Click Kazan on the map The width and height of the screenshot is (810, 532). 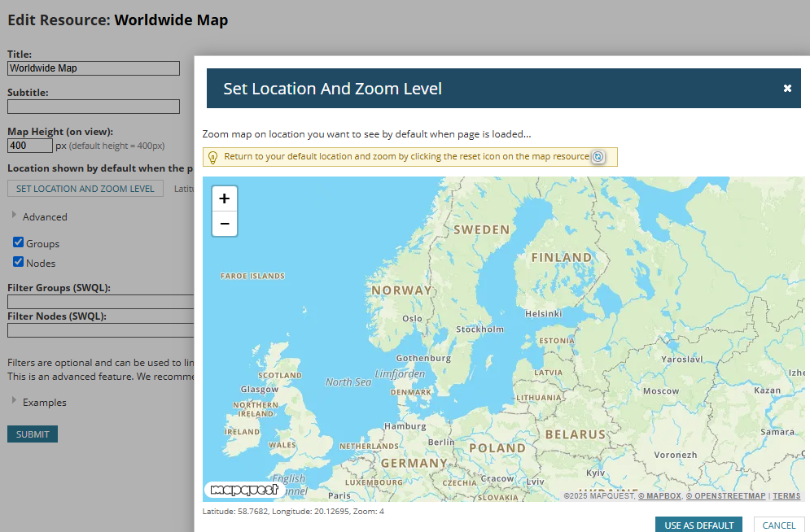tap(767, 390)
